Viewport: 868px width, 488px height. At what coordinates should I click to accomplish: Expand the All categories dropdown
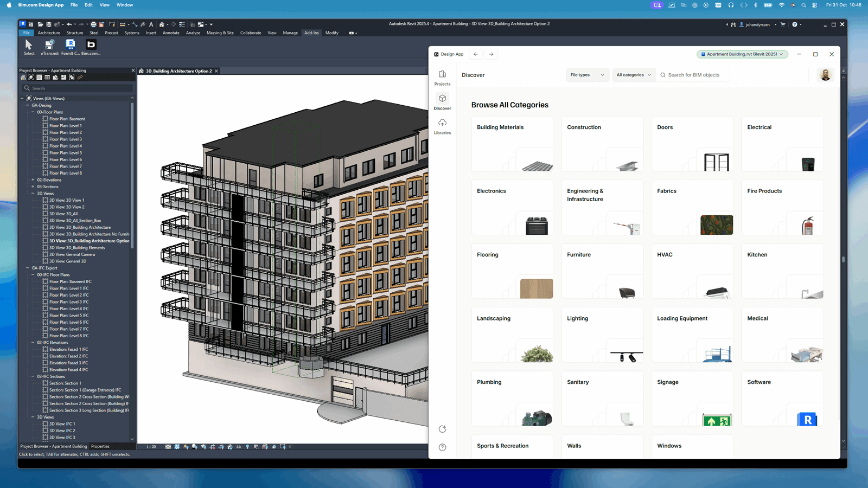634,74
